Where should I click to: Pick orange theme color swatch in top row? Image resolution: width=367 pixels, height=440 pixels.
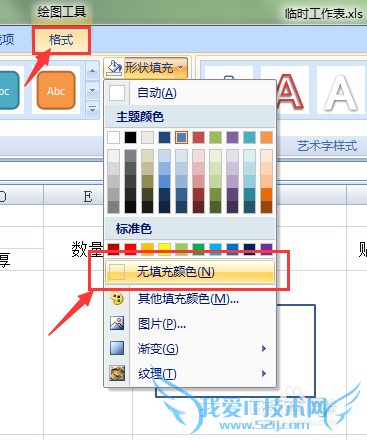266,137
